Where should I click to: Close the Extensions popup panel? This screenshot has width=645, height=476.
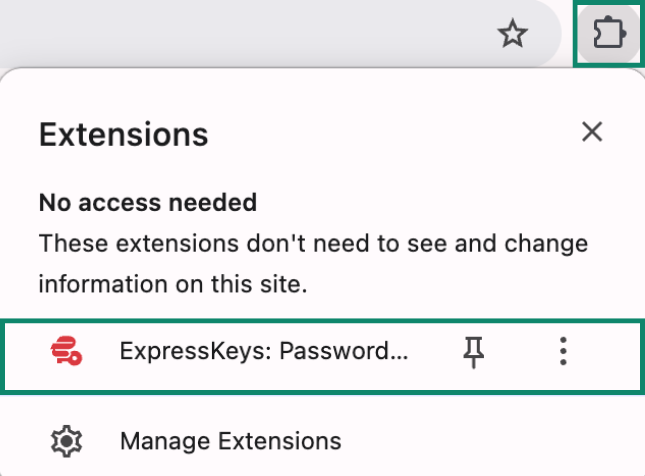(592, 132)
